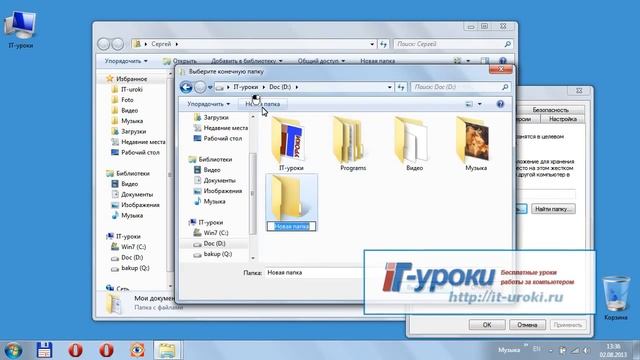Image resolution: width=640 pixels, height=360 pixels.
Task: Open the Корзина recycle bin icon
Action: point(616,298)
